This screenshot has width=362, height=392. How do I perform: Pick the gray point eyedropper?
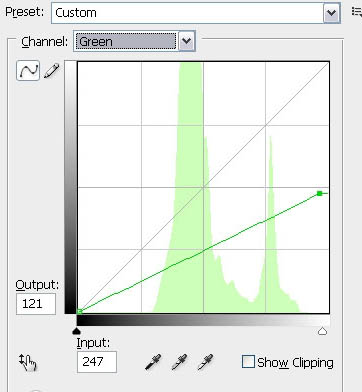[x=179, y=362]
